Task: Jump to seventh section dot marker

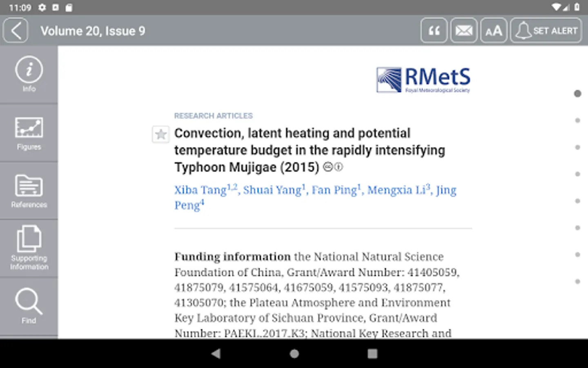Action: click(x=577, y=255)
